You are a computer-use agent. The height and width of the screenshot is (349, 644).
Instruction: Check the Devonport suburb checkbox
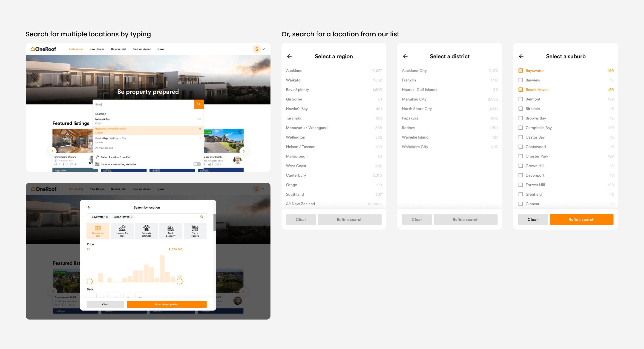(520, 175)
